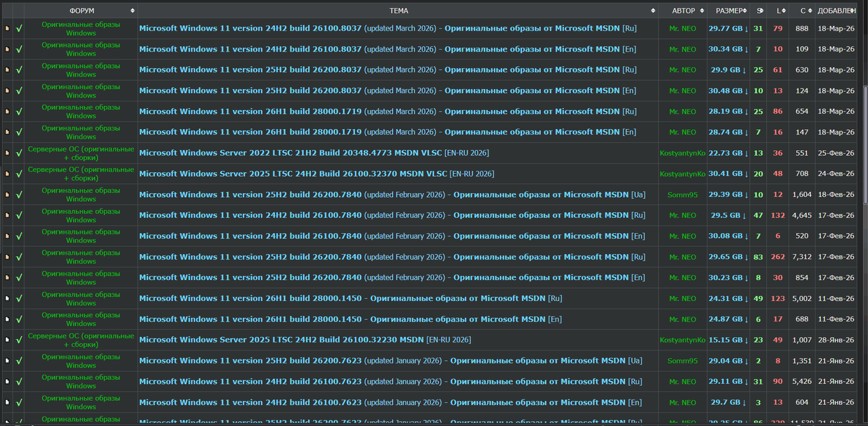The image size is (868, 426).
Task: Open topic Windows 11 25H2 build 26200.7623 [Ua]
Action: tap(390, 361)
